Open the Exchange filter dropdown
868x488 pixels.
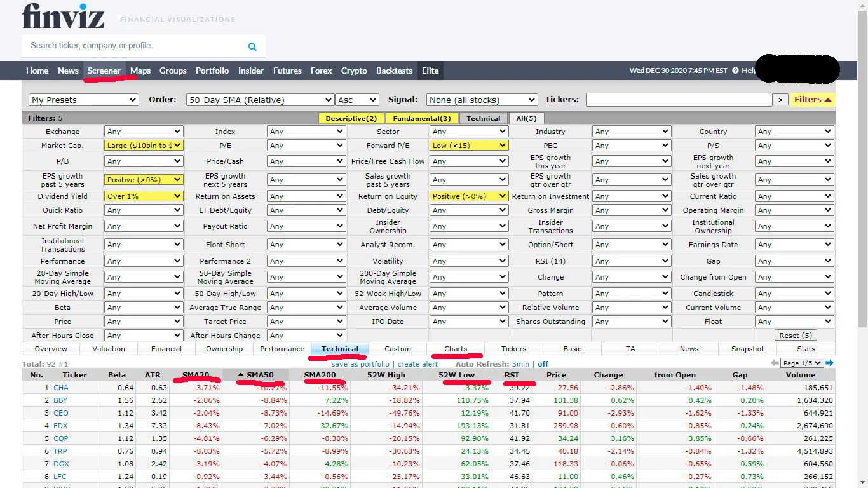click(144, 132)
